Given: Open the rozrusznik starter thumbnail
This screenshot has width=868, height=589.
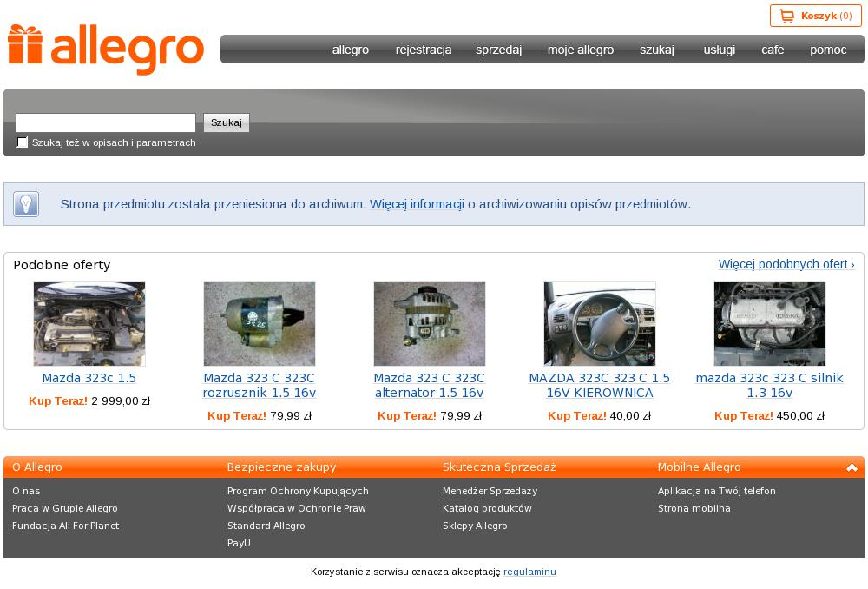Looking at the screenshot, I should pyautogui.click(x=259, y=323).
